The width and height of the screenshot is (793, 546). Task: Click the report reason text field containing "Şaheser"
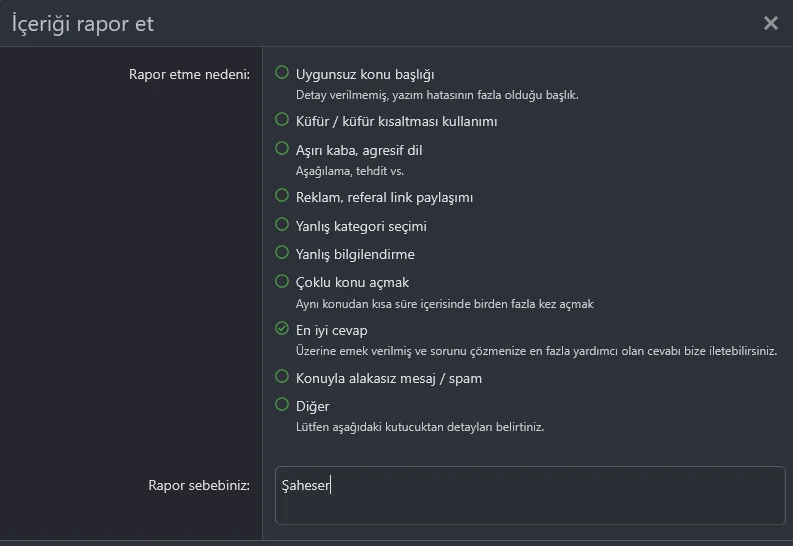point(530,495)
